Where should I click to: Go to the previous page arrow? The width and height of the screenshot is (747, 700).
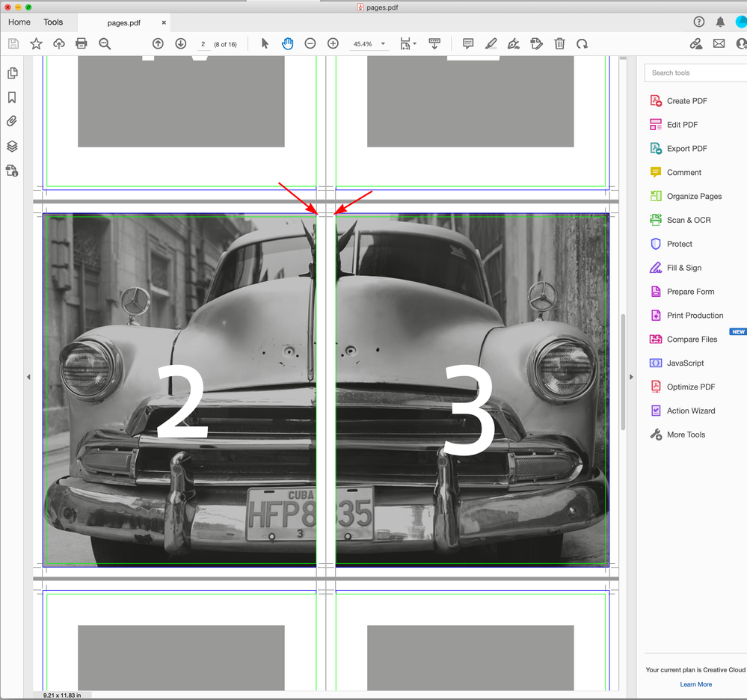click(158, 44)
